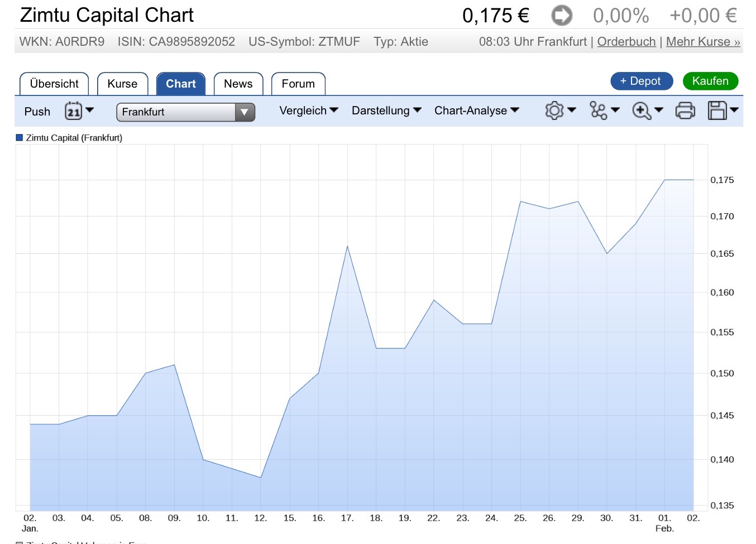Expand the Chart-Analyse menu
756x544 pixels.
[477, 110]
